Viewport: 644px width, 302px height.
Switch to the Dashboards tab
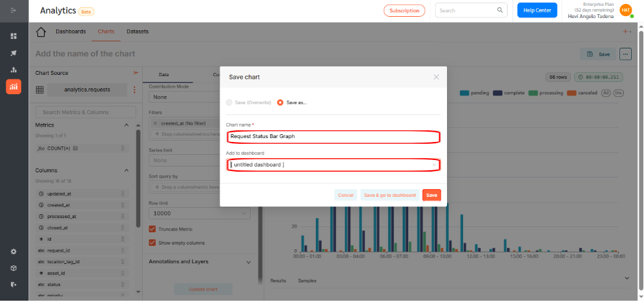70,32
